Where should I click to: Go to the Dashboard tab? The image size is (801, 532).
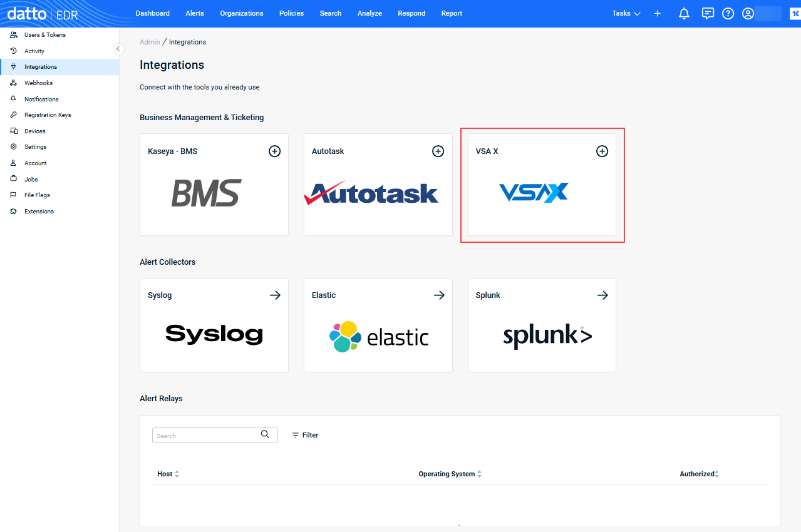tap(152, 13)
